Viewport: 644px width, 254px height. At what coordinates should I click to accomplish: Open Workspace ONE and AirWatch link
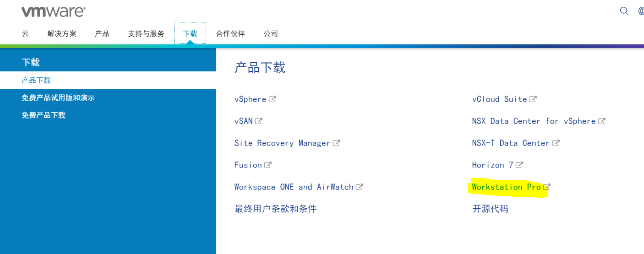coord(294,187)
